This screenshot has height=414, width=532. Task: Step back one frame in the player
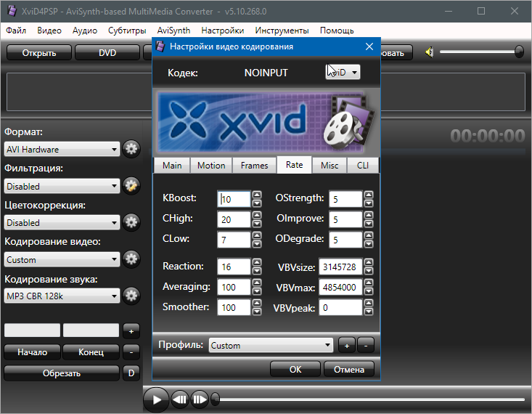[180, 399]
